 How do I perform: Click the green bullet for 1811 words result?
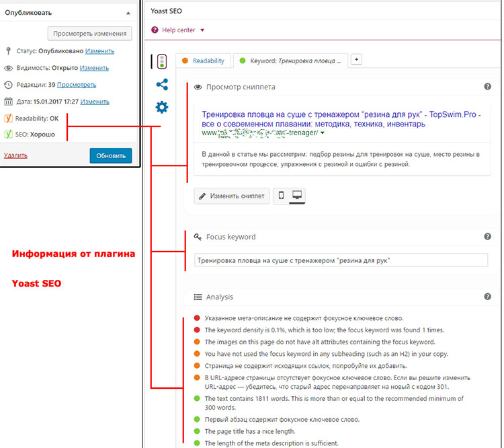197,398
